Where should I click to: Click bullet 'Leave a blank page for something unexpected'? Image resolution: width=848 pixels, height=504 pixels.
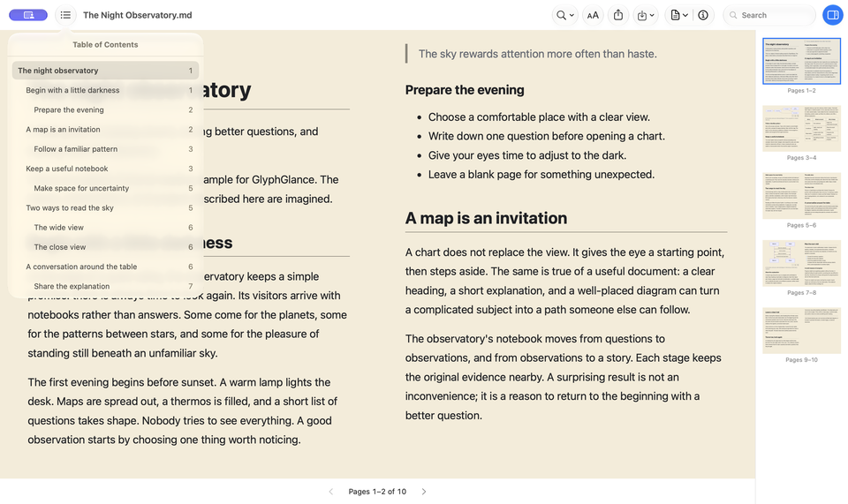coord(541,175)
